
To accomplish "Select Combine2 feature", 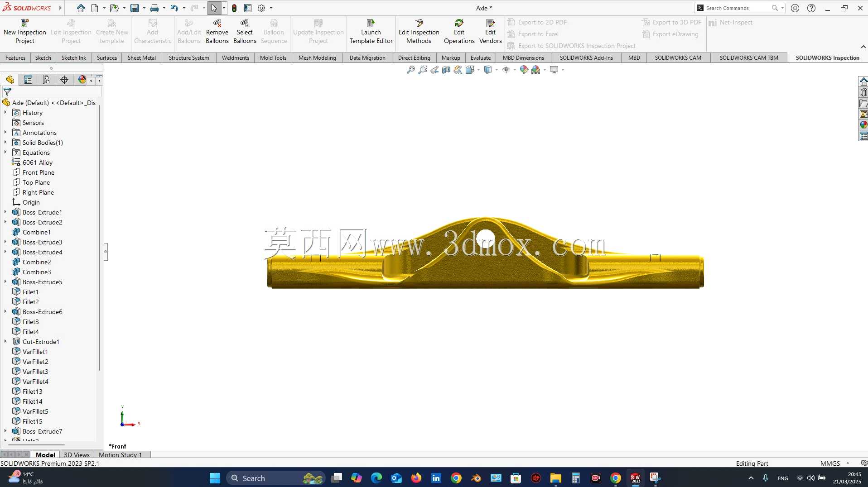I will coord(37,262).
